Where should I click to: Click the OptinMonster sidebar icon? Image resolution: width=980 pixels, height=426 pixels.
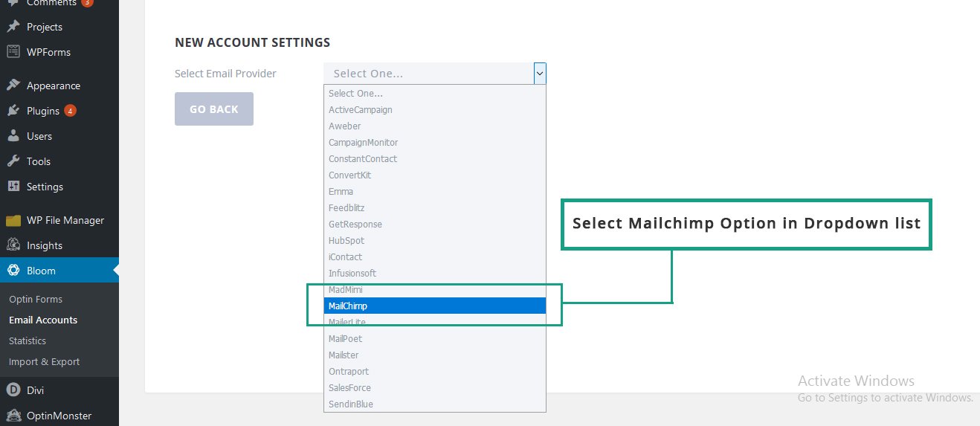pyautogui.click(x=13, y=415)
